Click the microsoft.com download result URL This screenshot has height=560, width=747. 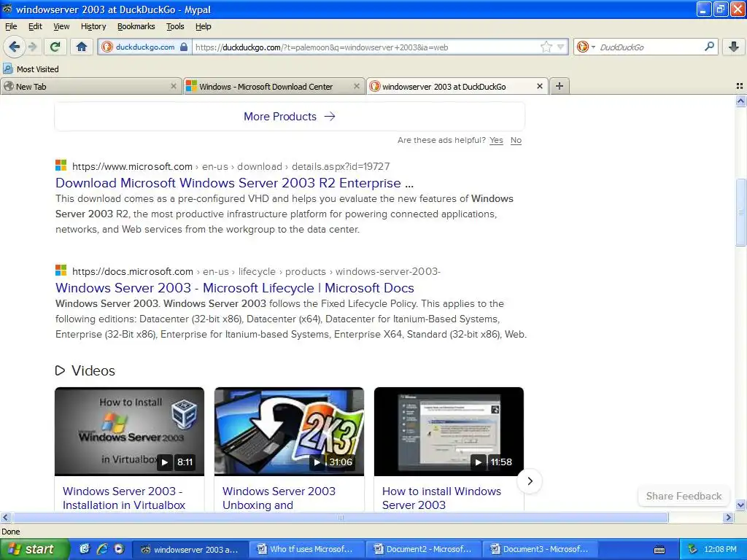pyautogui.click(x=231, y=166)
